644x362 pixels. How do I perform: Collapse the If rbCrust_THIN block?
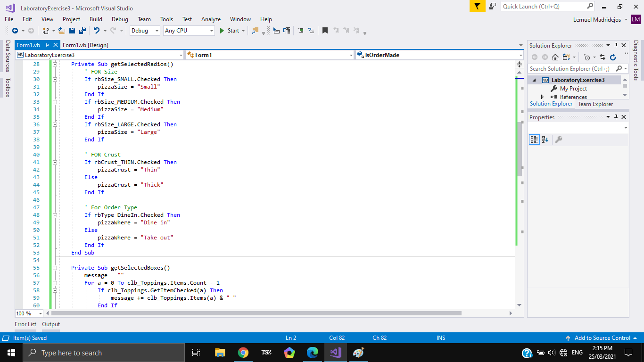coord(55,162)
